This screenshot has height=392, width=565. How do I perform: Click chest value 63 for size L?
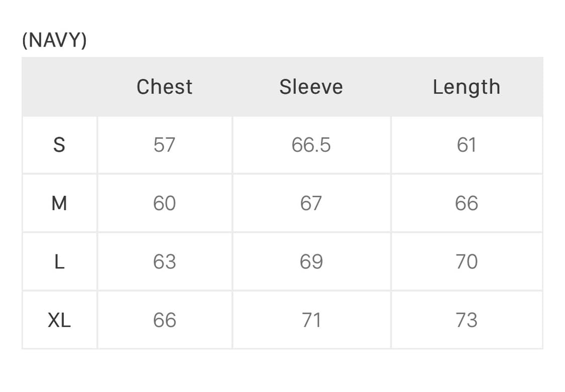164,262
